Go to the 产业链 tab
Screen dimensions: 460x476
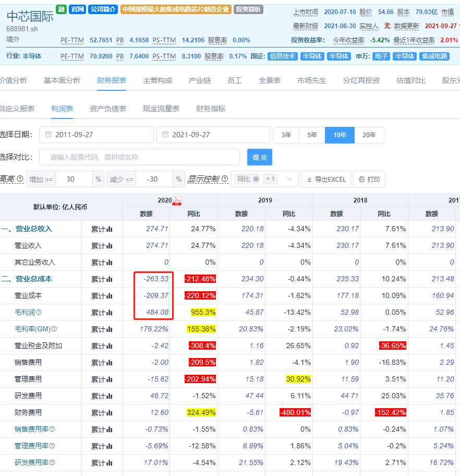[x=200, y=80]
